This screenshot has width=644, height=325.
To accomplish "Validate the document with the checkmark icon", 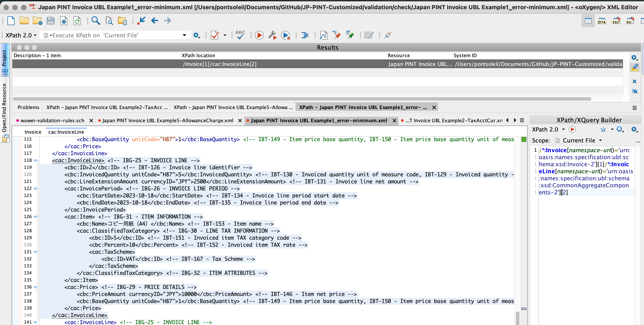I will pos(215,35).
